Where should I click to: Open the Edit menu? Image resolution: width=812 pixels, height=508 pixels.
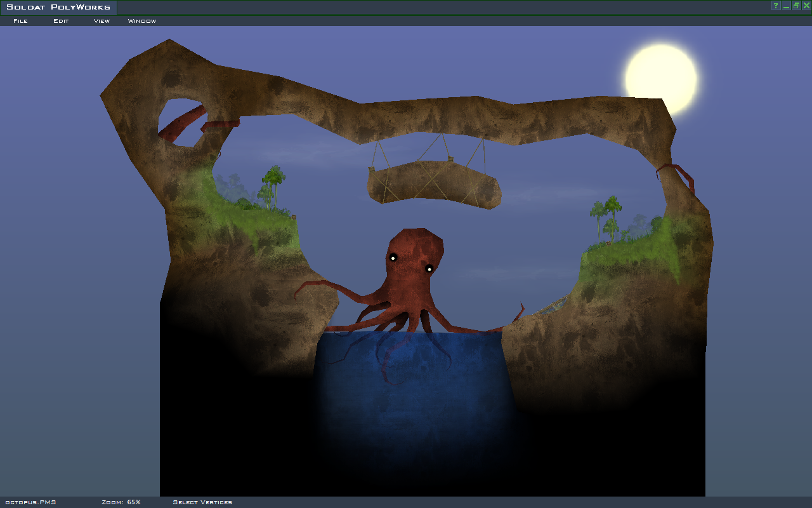click(61, 21)
